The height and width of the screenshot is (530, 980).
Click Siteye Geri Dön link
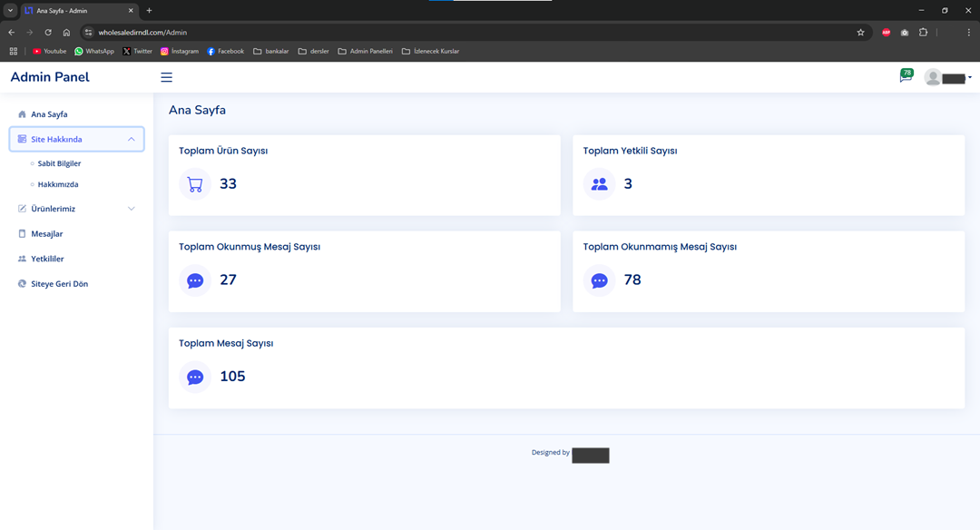59,284
